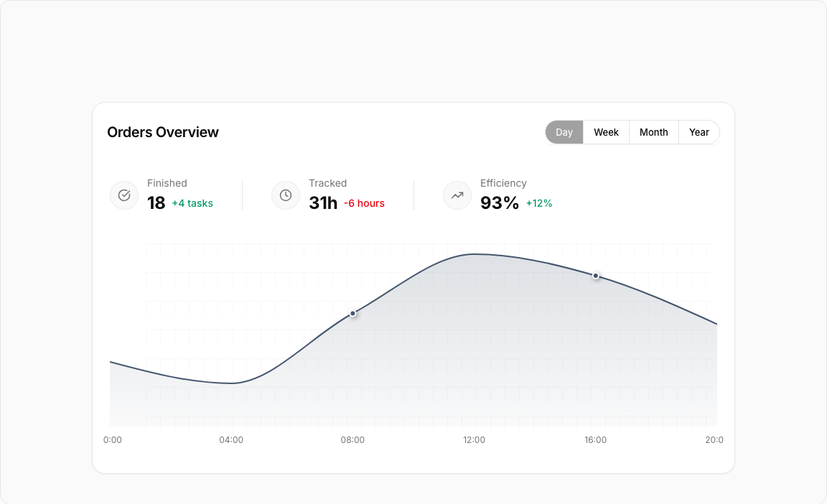Click the Finished checkmark circle icon
Viewport: 827px width, 504px height.
124,195
